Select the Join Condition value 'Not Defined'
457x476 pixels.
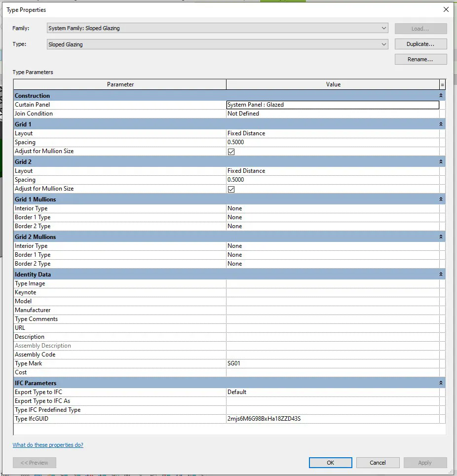point(333,114)
